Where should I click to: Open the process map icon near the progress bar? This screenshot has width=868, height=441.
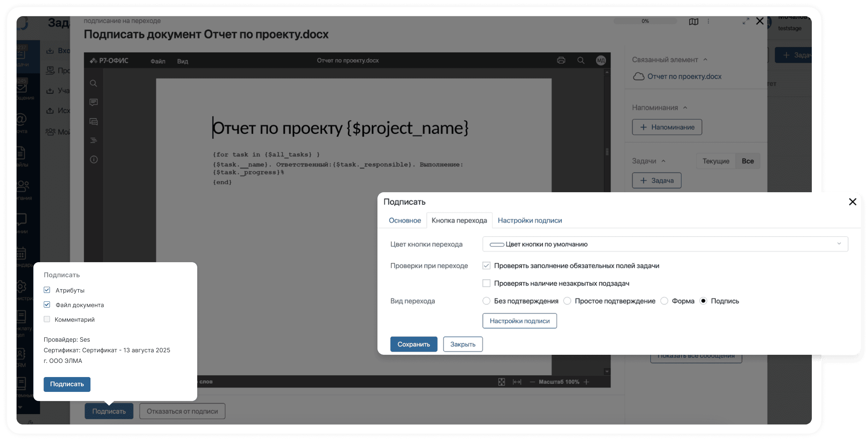tap(693, 21)
